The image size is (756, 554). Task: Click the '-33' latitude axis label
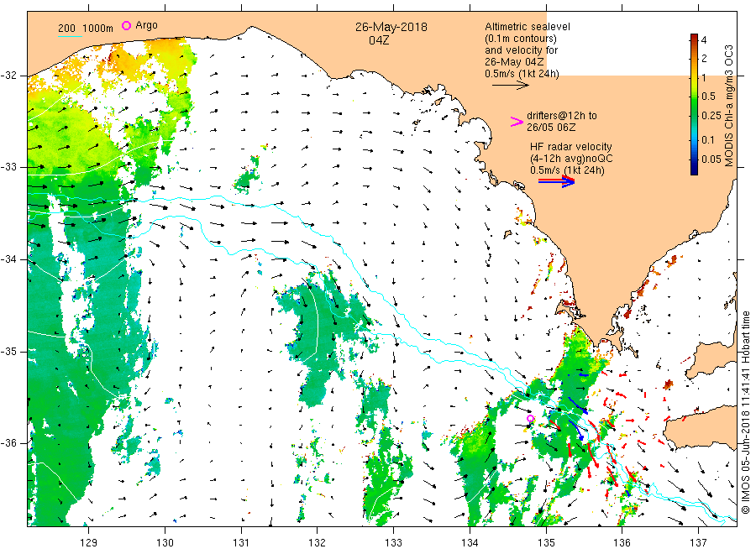[8, 167]
